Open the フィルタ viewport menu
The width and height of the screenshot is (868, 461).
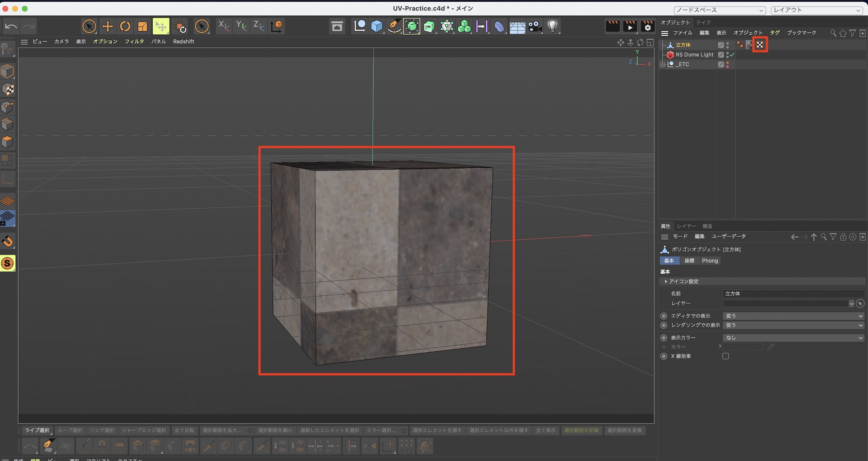134,42
